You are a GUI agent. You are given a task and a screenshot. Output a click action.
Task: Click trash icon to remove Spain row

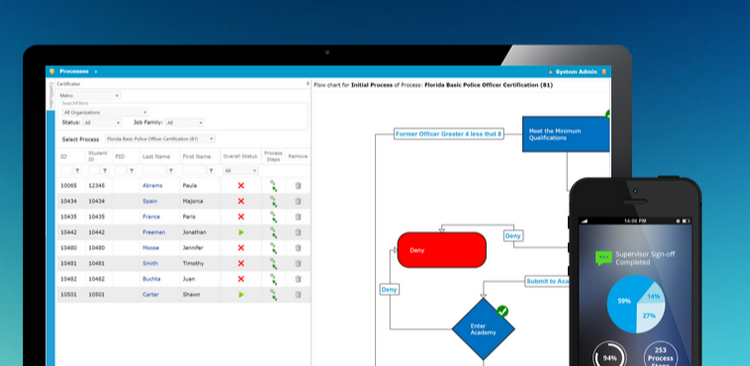tap(298, 201)
